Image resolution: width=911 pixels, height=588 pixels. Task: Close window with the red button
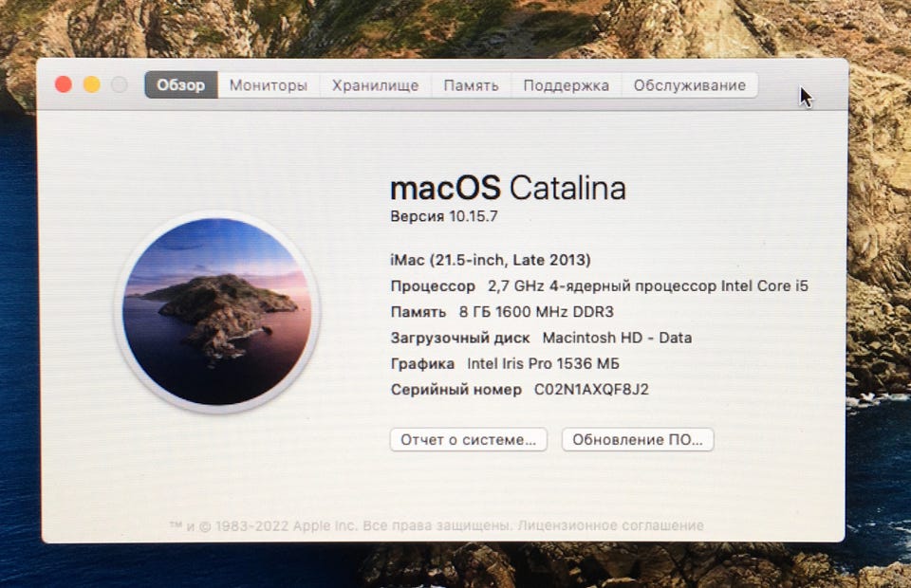[x=64, y=84]
